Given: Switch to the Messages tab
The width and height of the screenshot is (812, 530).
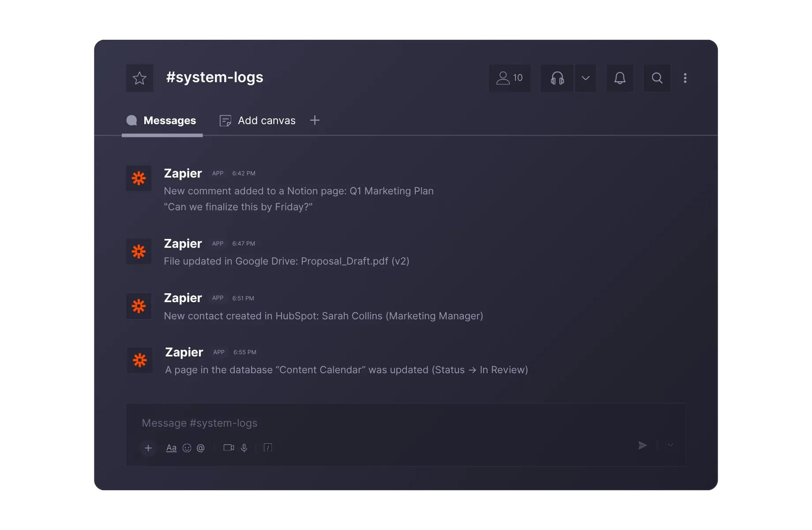Looking at the screenshot, I should pos(169,120).
